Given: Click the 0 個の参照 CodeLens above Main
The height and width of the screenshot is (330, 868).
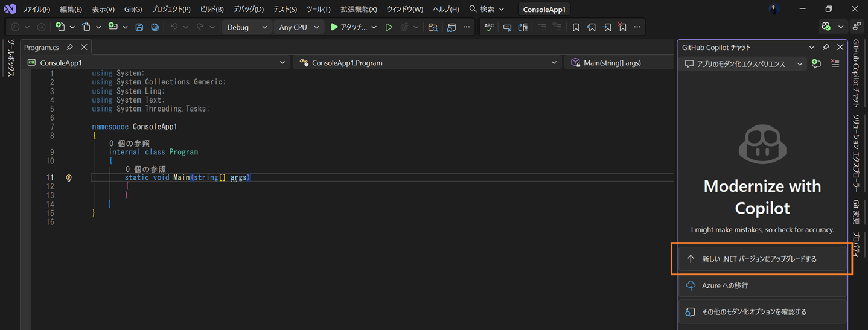Looking at the screenshot, I should pos(145,169).
